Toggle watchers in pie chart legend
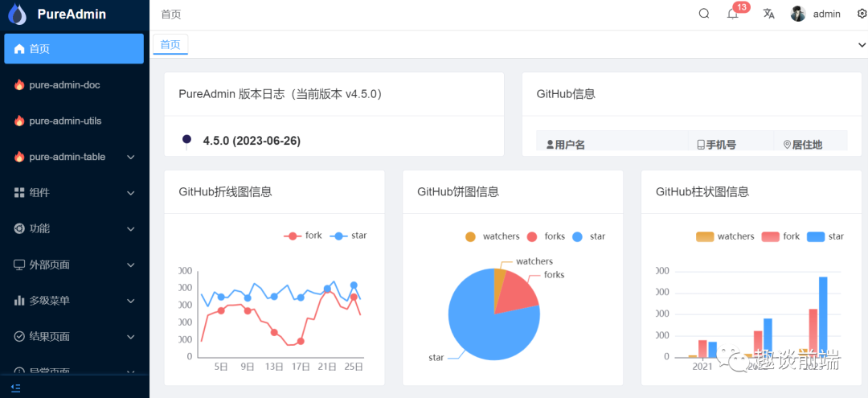This screenshot has height=398, width=868. click(x=492, y=236)
